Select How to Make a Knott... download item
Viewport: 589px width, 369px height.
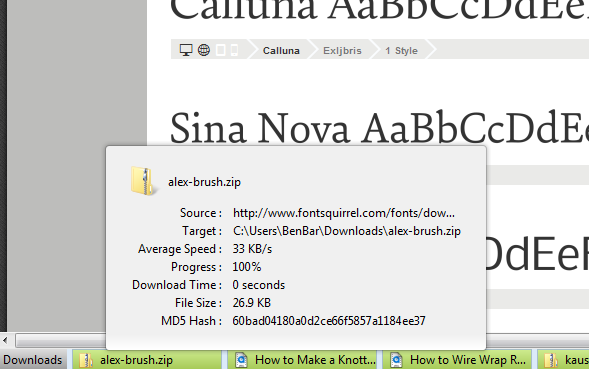[x=302, y=360]
